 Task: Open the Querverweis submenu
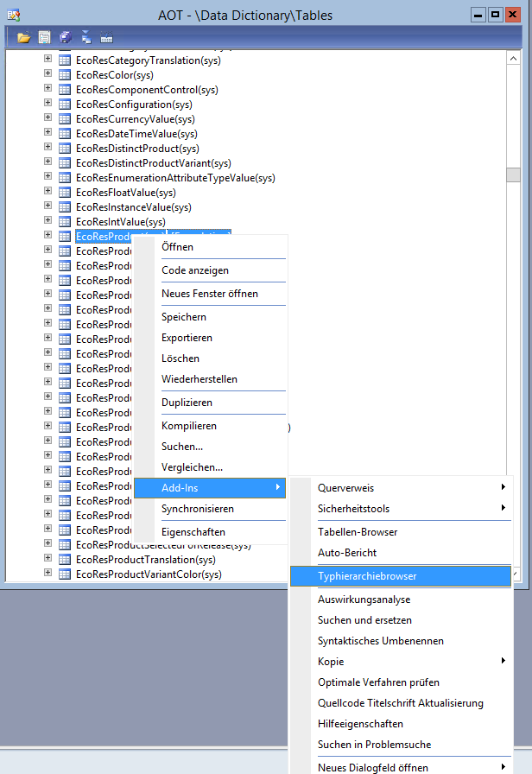click(x=401, y=488)
